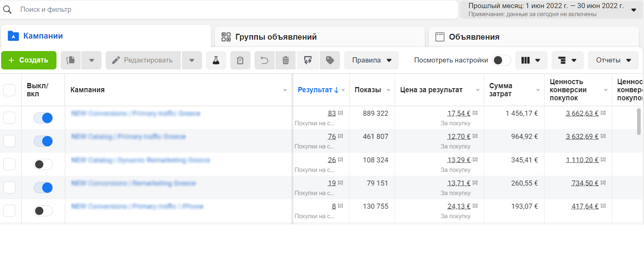The image size is (644, 259).
Task: Toggle the first campaign on/off switch
Action: [x=43, y=118]
